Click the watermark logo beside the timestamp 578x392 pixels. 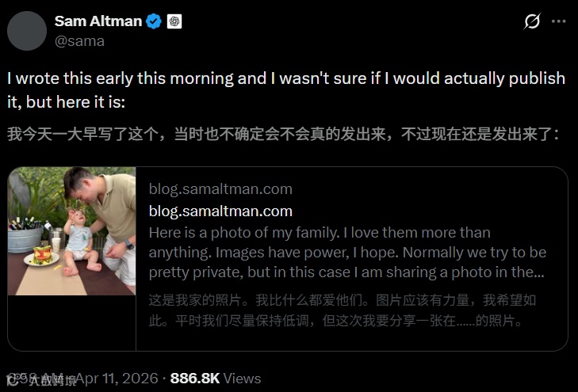click(13, 380)
